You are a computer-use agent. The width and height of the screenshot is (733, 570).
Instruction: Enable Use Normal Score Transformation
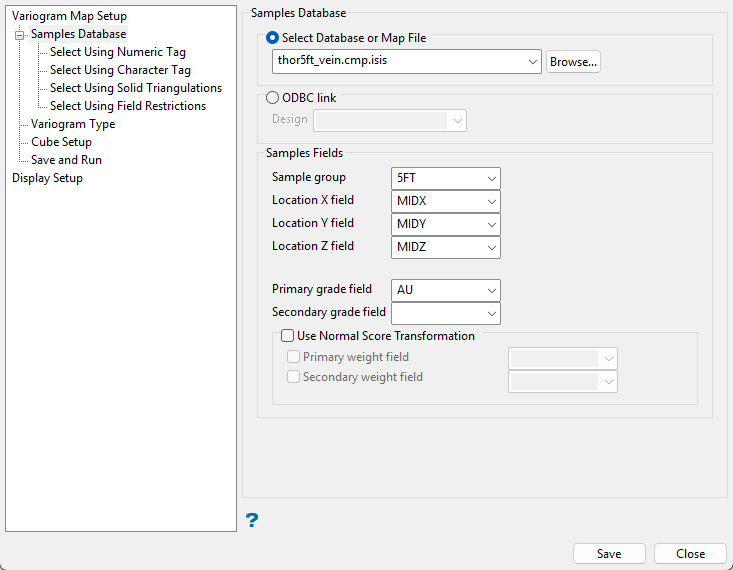coord(288,336)
